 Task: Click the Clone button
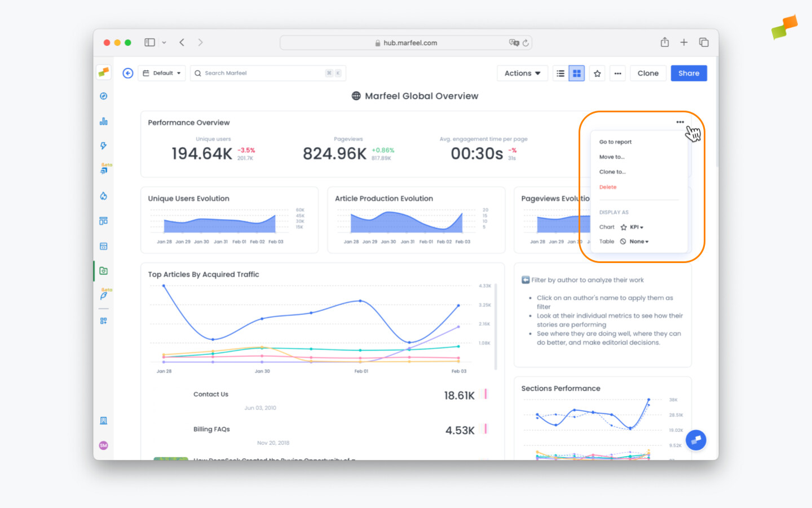648,73
